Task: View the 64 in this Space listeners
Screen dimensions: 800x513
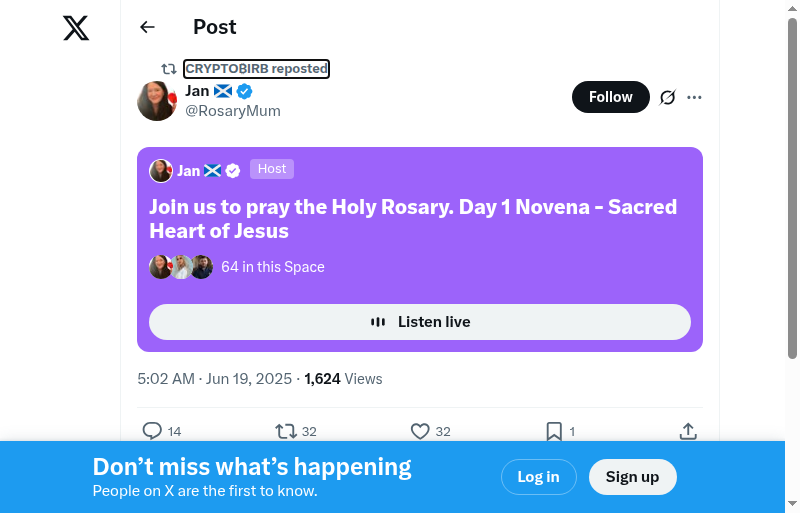Action: pyautogui.click(x=272, y=267)
